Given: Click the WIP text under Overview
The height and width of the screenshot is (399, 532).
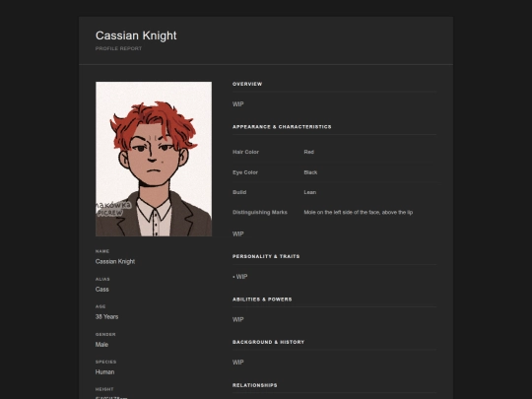Looking at the screenshot, I should [x=237, y=104].
